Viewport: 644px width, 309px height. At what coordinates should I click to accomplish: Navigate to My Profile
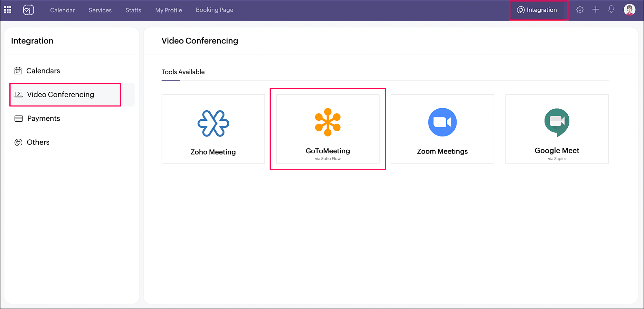click(x=168, y=10)
